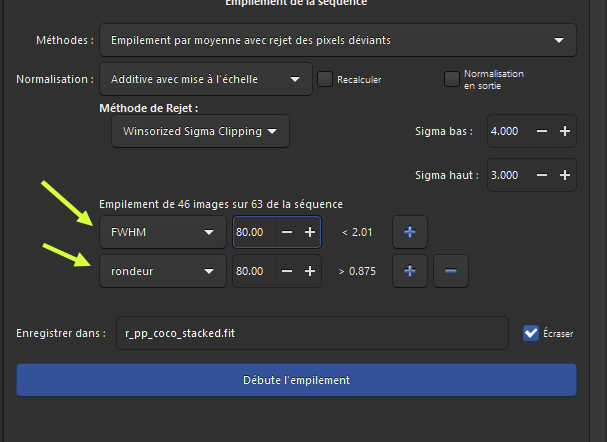Click the rondeur percentage field
Viewport: 607px width, 442px height.
coord(254,271)
